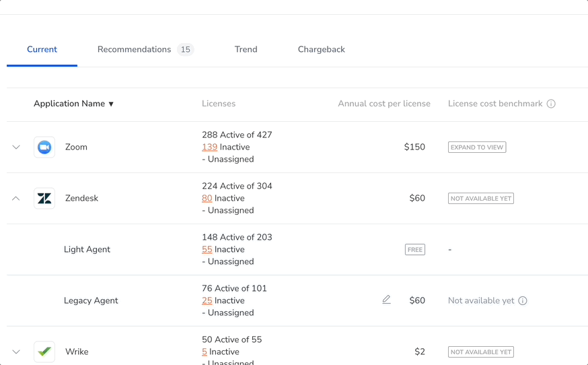Click the Zoom application name

click(x=76, y=147)
